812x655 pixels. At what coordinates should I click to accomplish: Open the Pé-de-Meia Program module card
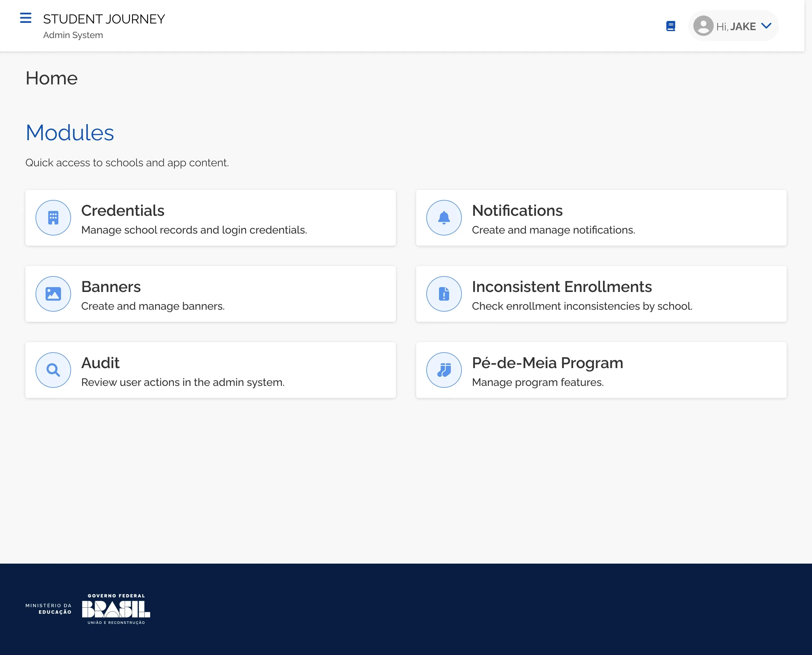click(600, 370)
